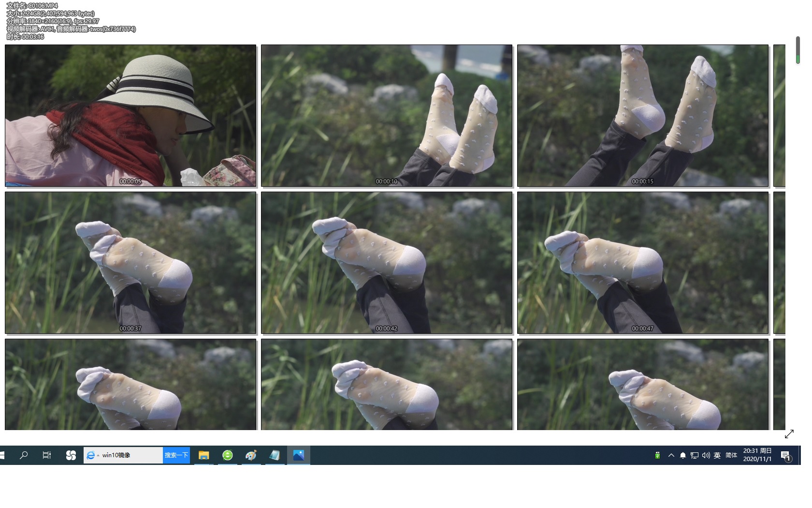Open the Notepad taskbar icon
The image size is (812, 508).
click(275, 455)
